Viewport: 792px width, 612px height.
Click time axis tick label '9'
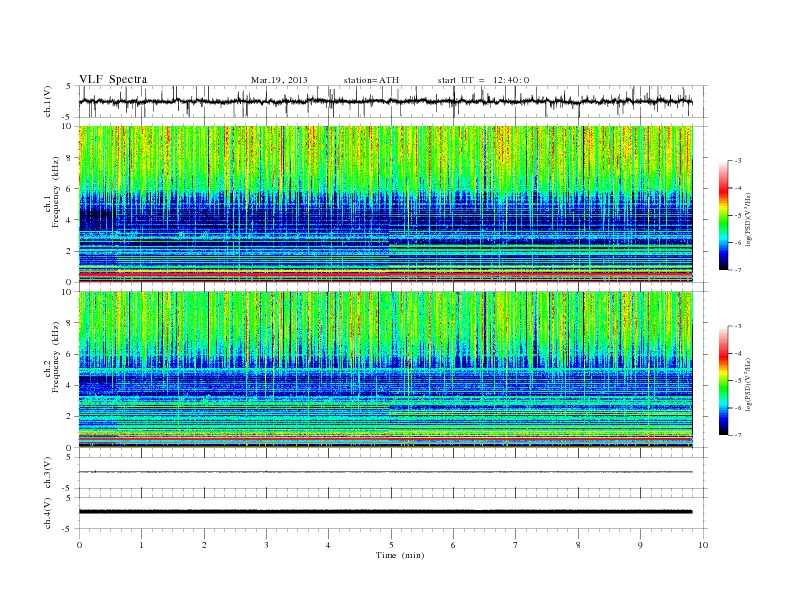(640, 545)
